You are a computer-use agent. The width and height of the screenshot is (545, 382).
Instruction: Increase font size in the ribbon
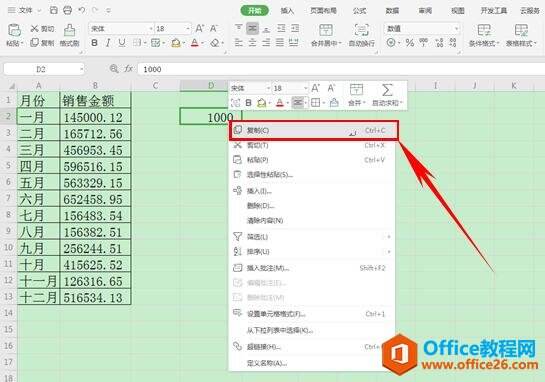pos(200,29)
